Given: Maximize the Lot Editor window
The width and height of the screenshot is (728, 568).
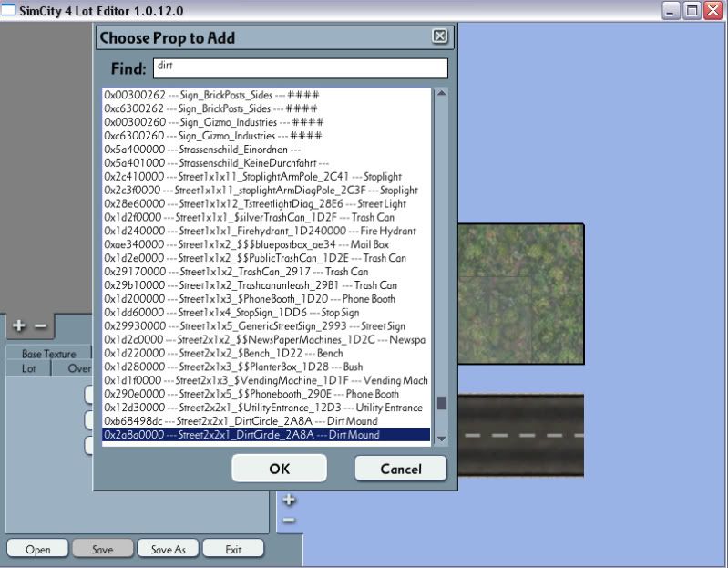Looking at the screenshot, I should pos(692,11).
